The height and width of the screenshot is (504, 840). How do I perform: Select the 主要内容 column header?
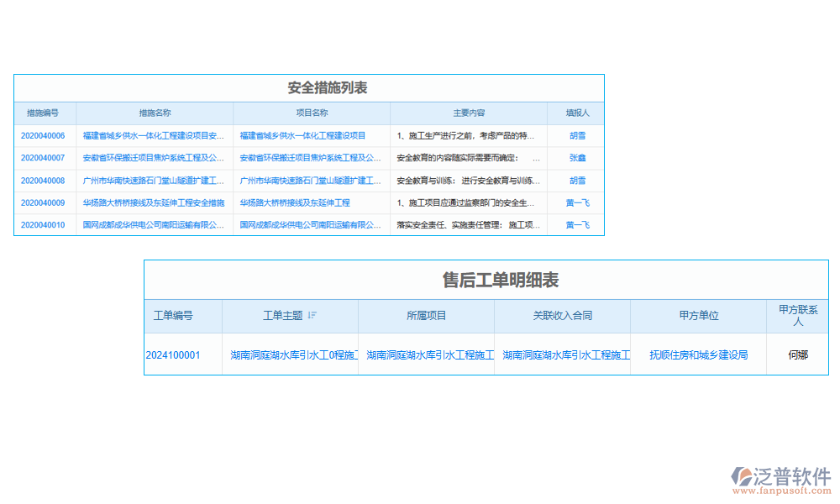tap(469, 113)
